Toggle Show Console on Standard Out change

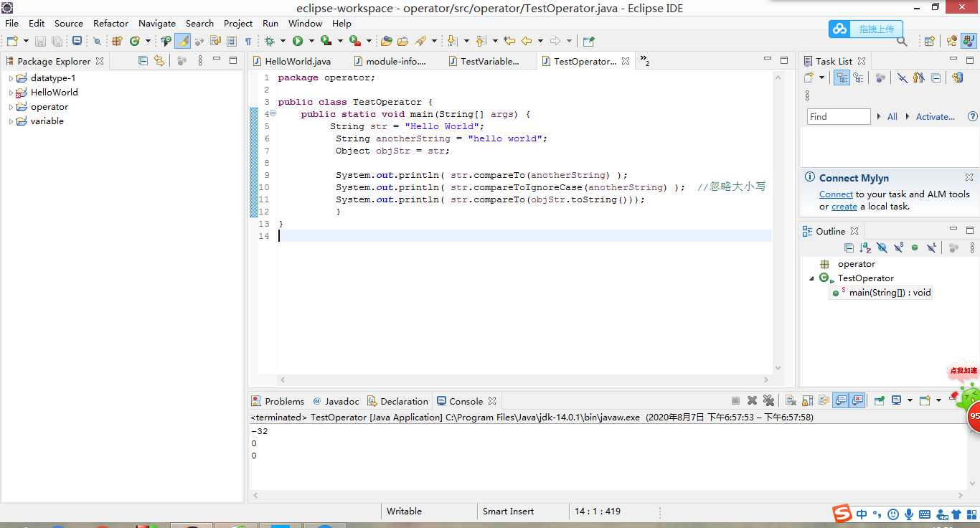[841, 400]
